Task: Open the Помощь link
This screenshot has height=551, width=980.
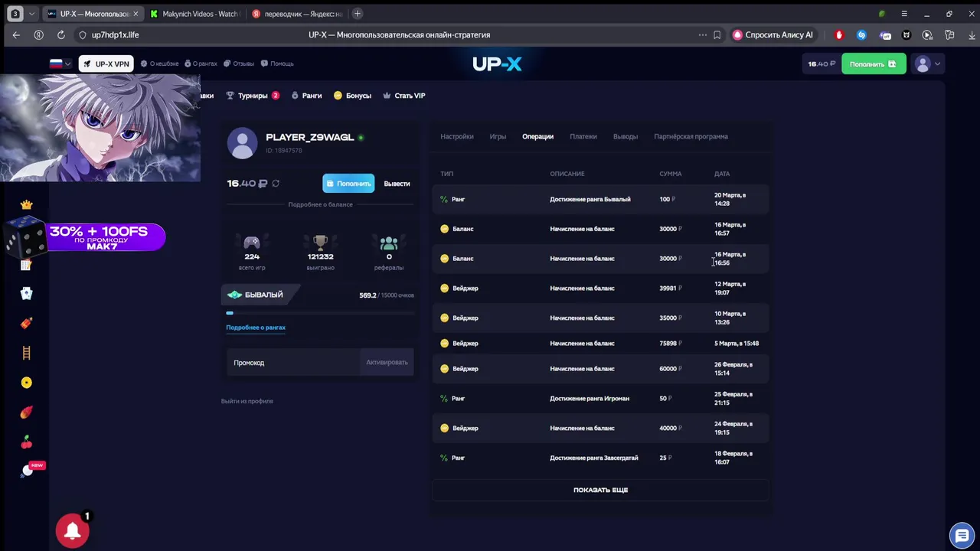Action: click(277, 64)
